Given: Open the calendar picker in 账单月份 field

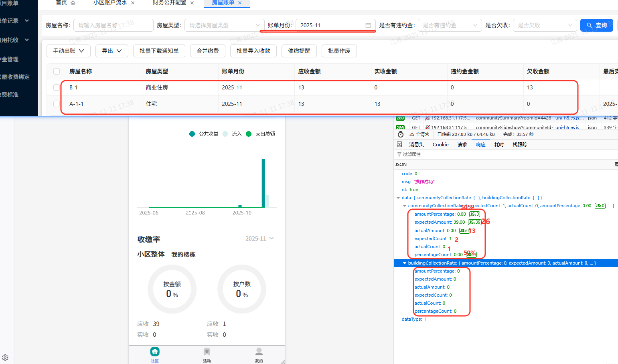Looking at the screenshot, I should [369, 25].
